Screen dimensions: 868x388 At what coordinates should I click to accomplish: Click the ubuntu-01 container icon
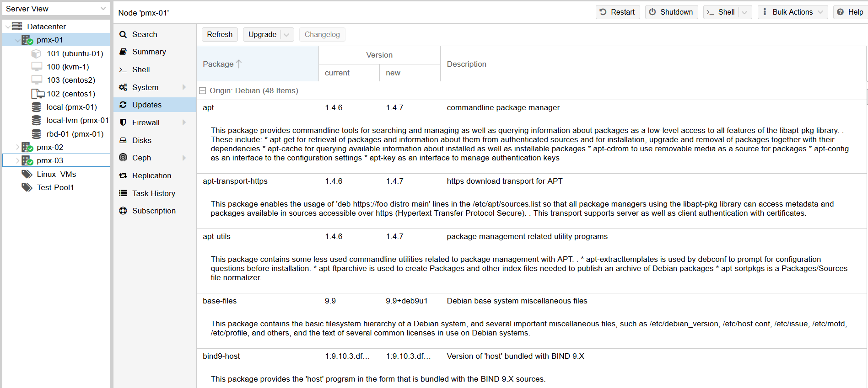point(36,53)
